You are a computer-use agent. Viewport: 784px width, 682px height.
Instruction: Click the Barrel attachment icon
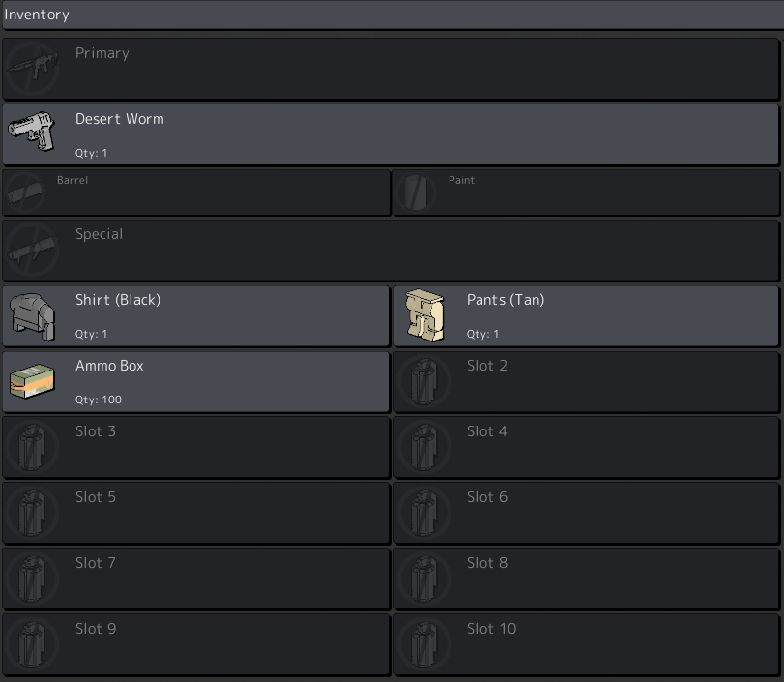click(24, 193)
